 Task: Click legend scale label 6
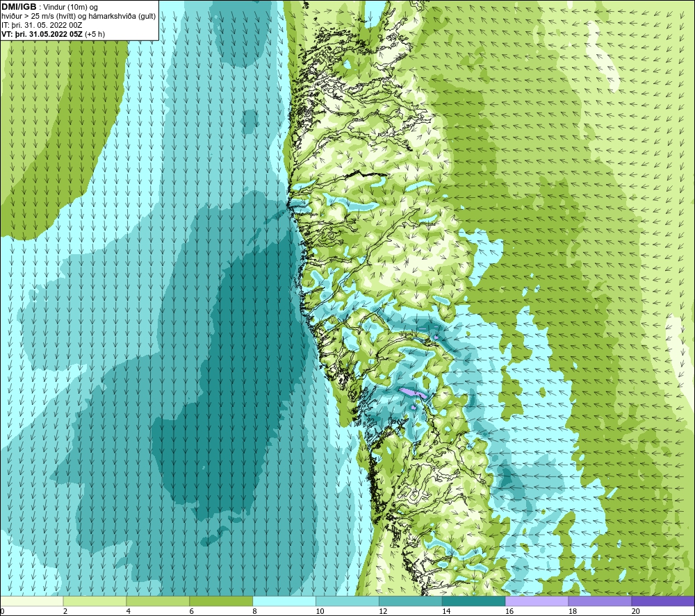[192, 611]
